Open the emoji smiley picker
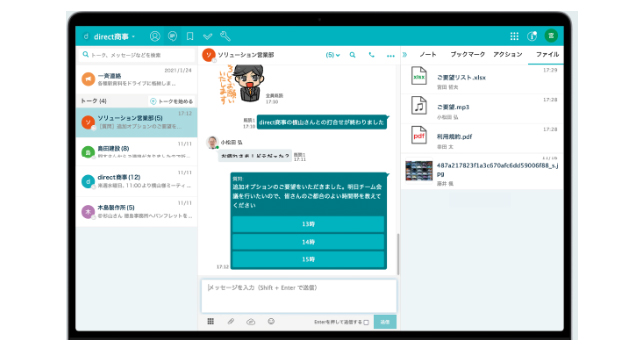 (271, 322)
